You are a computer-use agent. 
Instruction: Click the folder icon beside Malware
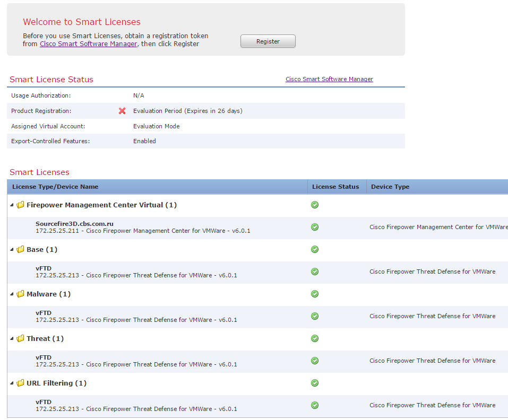point(20,294)
